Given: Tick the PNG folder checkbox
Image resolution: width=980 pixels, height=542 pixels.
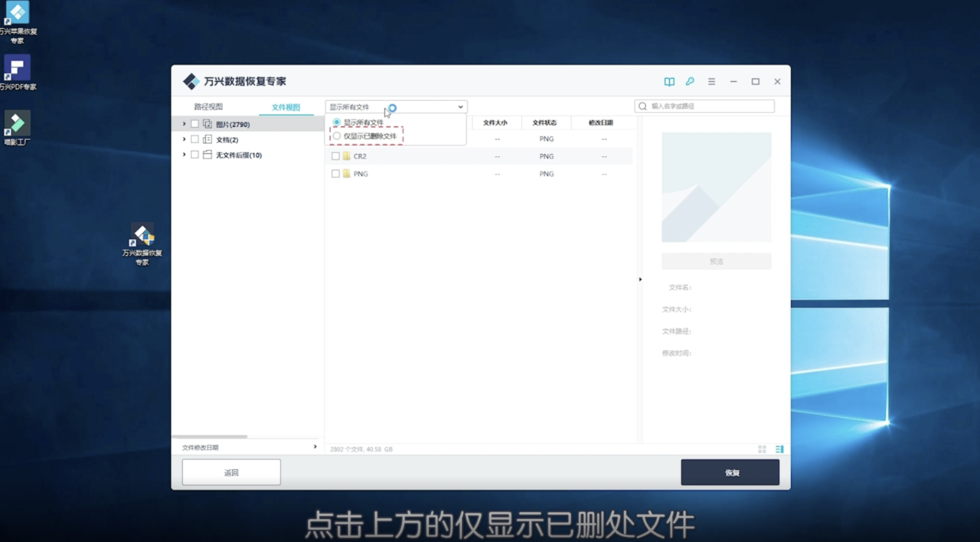Looking at the screenshot, I should pos(335,174).
